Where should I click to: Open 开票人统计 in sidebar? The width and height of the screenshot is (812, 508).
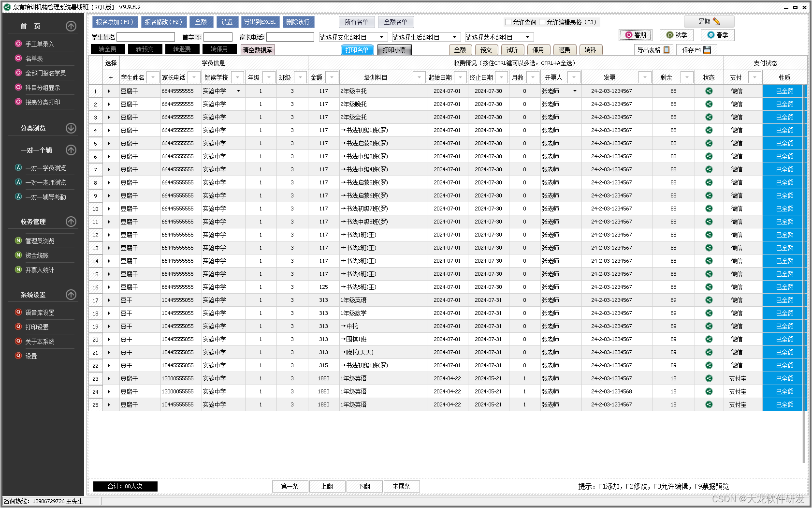40,270
